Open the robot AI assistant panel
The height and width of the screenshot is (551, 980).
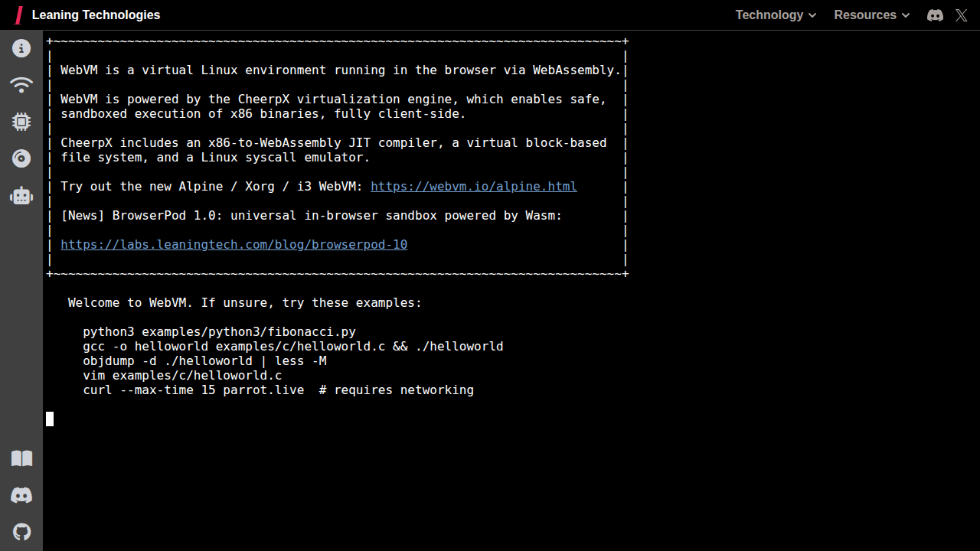[x=21, y=196]
